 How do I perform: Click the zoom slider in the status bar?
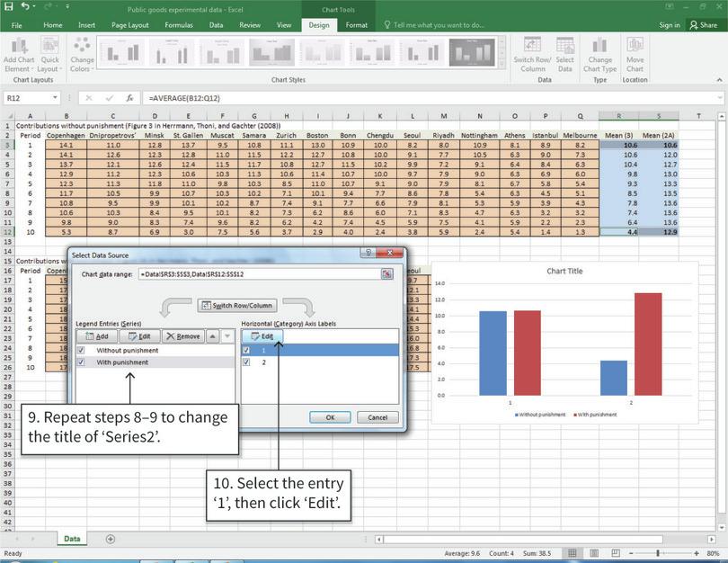pos(659,553)
